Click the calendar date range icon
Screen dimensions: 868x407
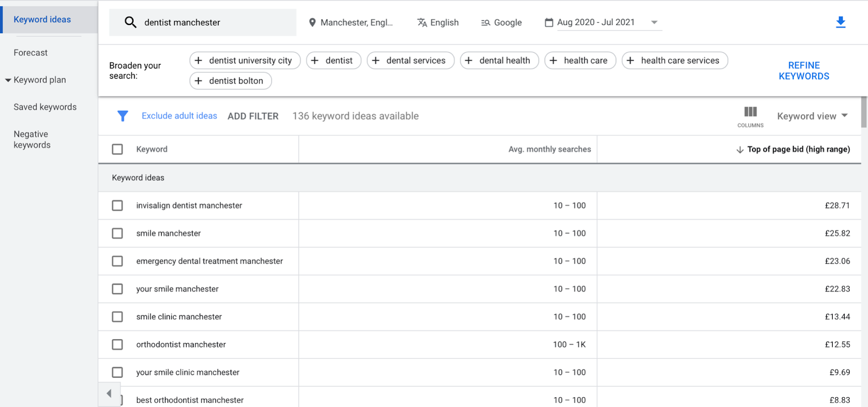click(549, 22)
